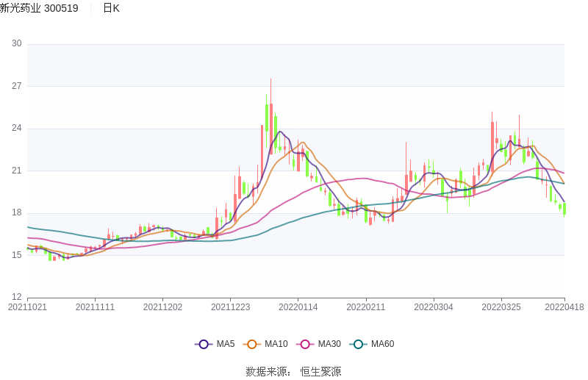Click the 新光药业 300519 chart title
This screenshot has width=588, height=380.
point(39,8)
